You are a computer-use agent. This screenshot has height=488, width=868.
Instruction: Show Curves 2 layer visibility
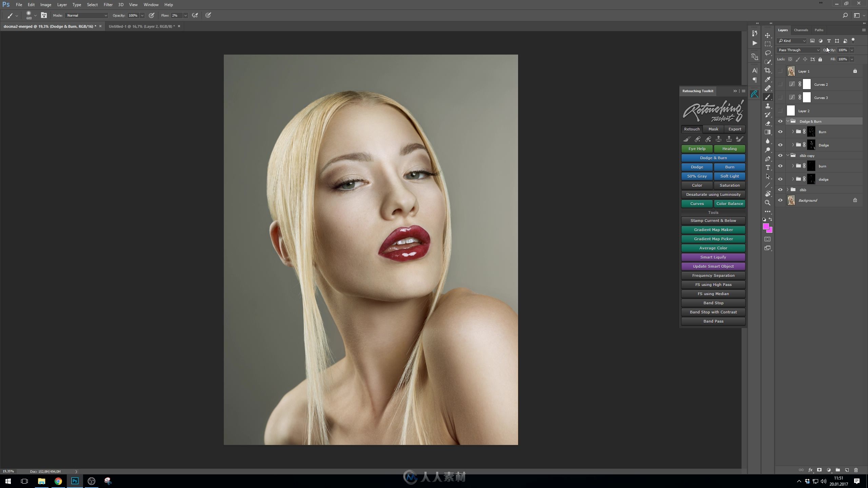pyautogui.click(x=780, y=84)
